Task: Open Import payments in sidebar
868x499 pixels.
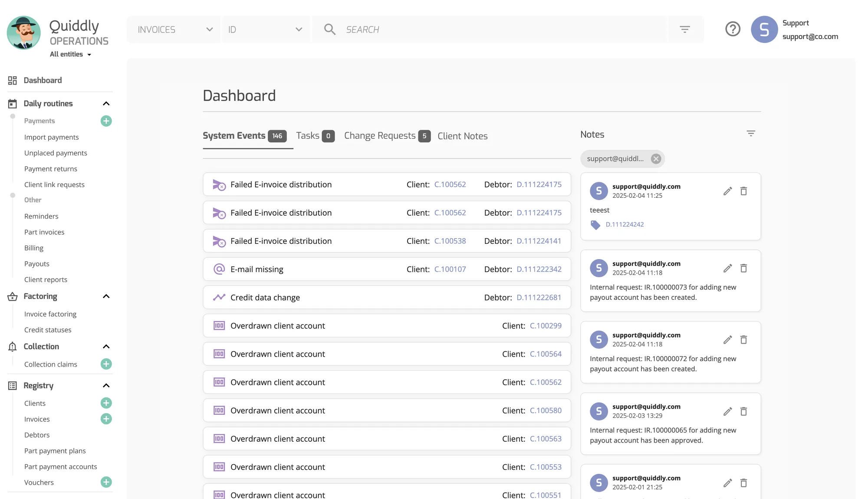Action: pos(52,137)
